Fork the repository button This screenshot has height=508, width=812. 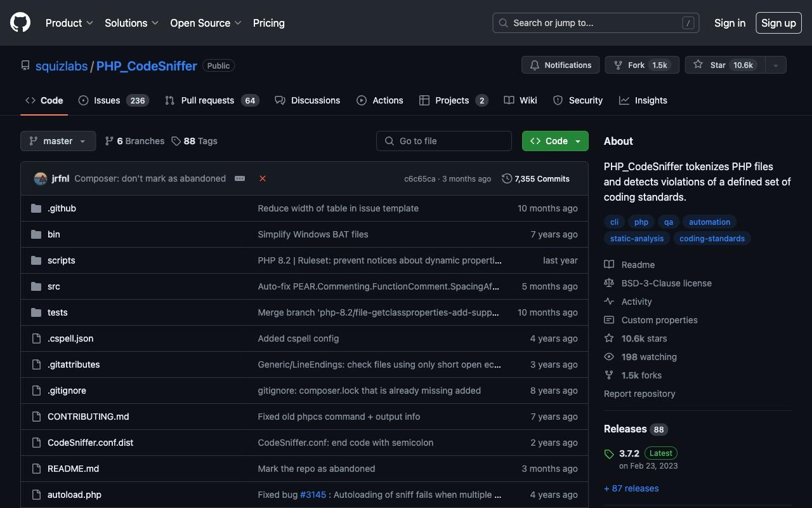(x=642, y=65)
